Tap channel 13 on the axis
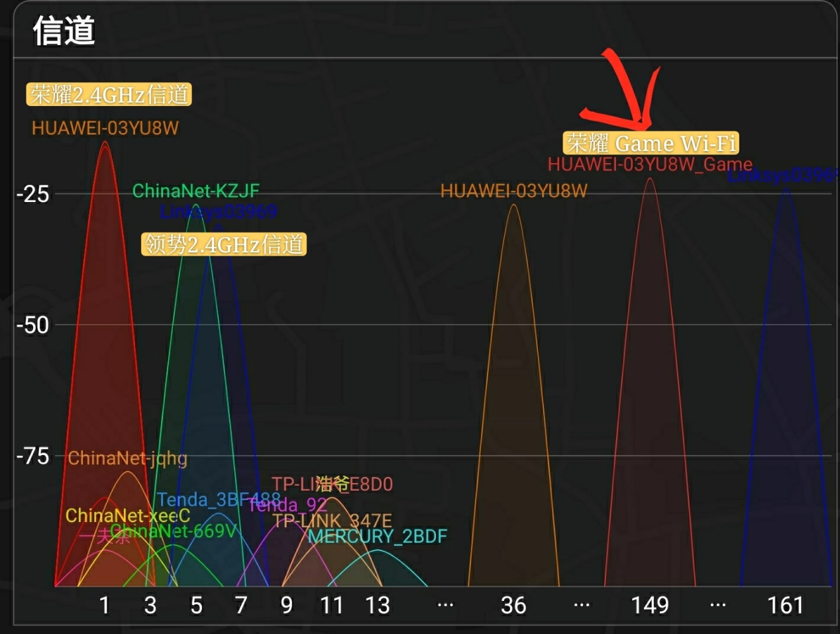Image resolution: width=840 pixels, height=634 pixels. (x=378, y=605)
